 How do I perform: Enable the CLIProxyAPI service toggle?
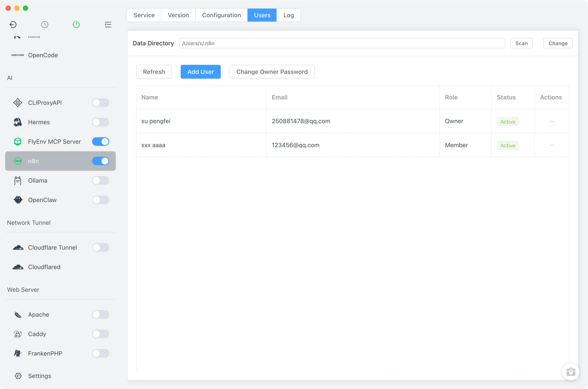[100, 103]
